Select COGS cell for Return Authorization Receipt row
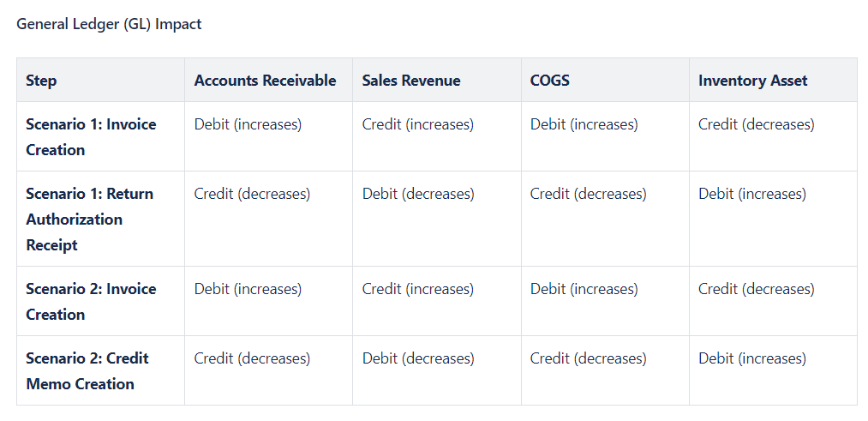 click(x=588, y=194)
